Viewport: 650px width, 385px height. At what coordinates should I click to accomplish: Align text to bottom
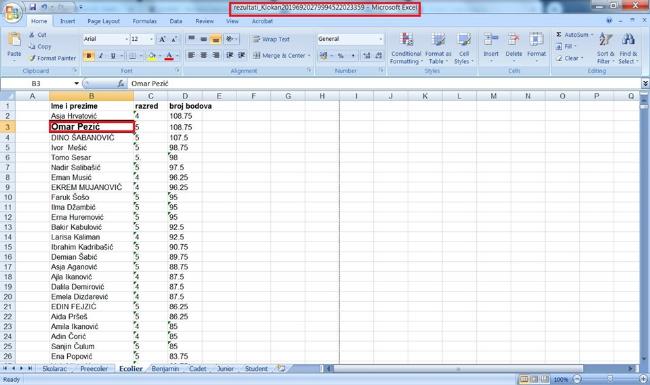[x=216, y=39]
